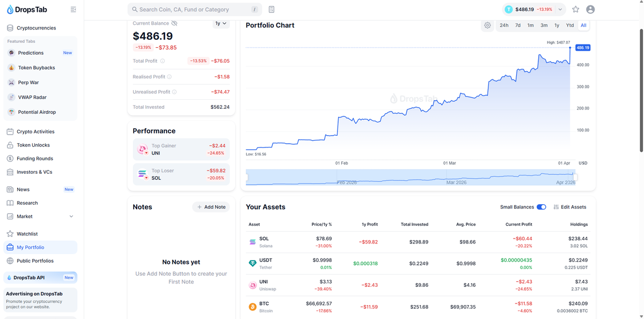Click the Edit Assets sliders icon
The image size is (644, 319).
point(557,207)
